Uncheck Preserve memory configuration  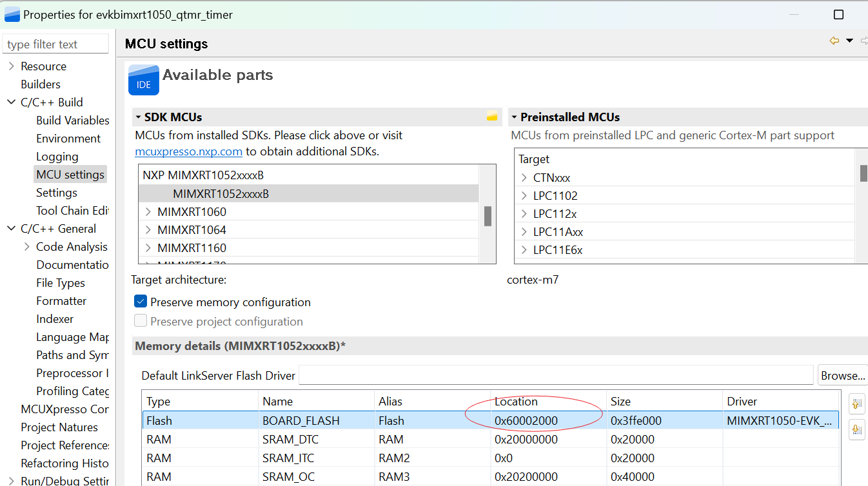pos(141,302)
